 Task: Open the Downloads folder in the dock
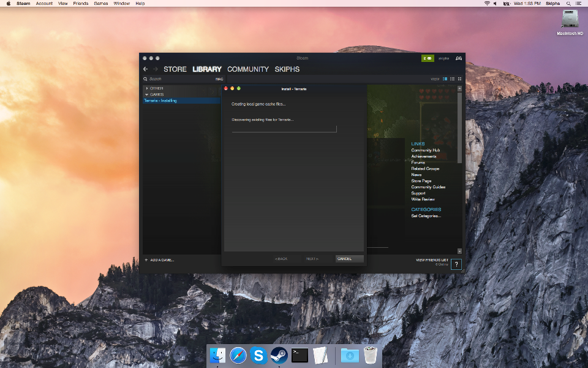[x=350, y=355]
